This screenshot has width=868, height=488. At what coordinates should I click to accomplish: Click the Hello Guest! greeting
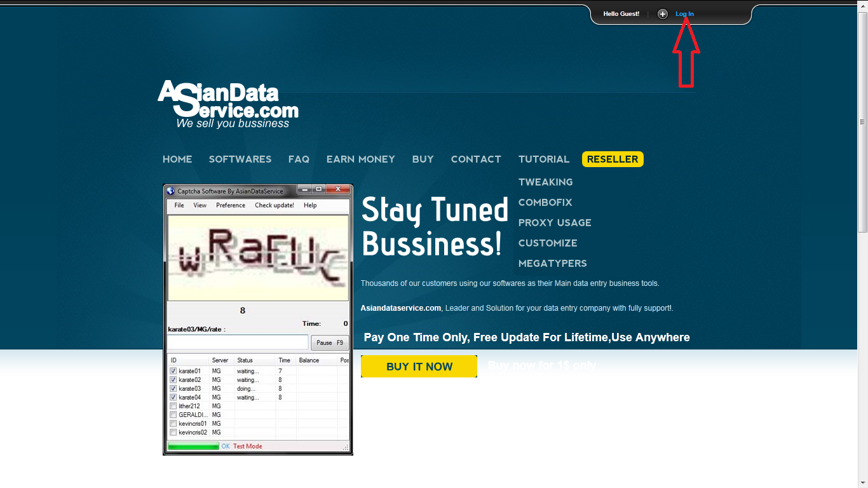click(621, 14)
